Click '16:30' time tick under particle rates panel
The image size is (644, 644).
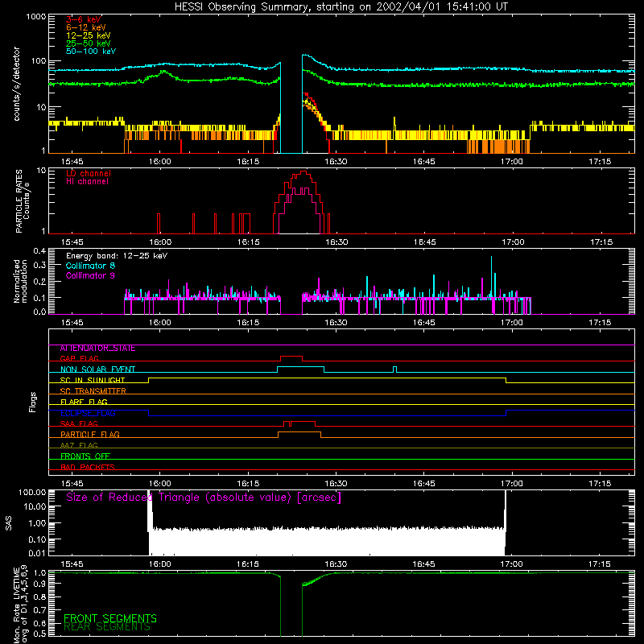point(336,242)
